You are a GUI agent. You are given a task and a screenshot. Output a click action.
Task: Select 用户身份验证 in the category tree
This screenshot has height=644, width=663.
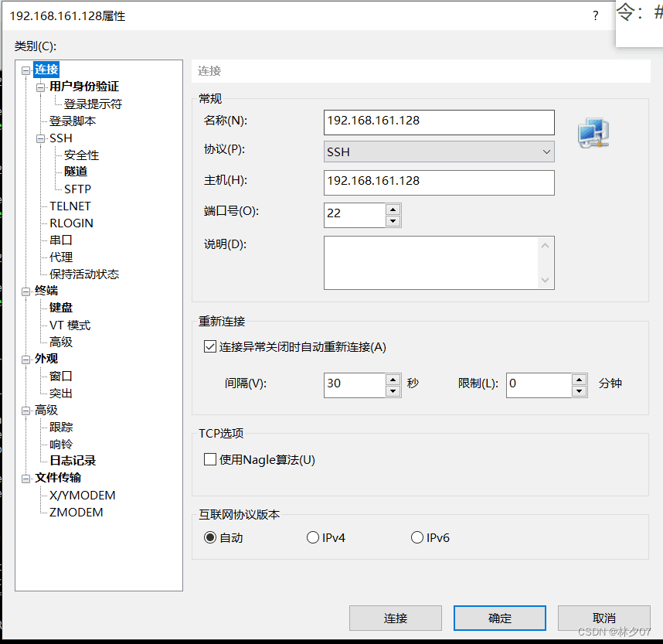(83, 87)
